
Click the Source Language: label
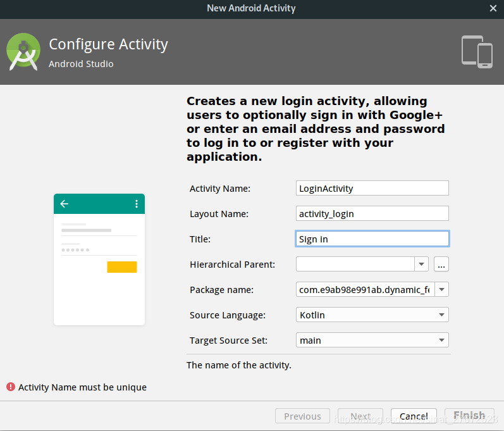click(x=228, y=315)
